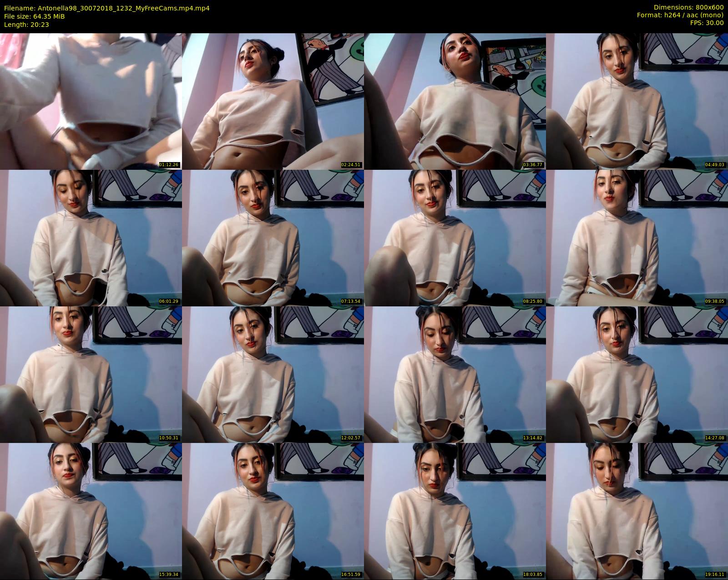
Task: Click the thumbnail marked 08:25.80
Action: point(455,238)
